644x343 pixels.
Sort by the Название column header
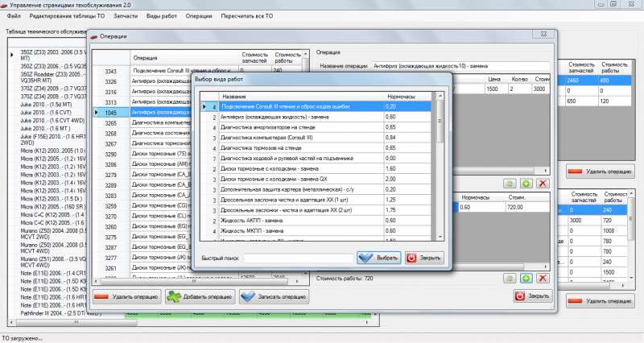click(x=302, y=96)
